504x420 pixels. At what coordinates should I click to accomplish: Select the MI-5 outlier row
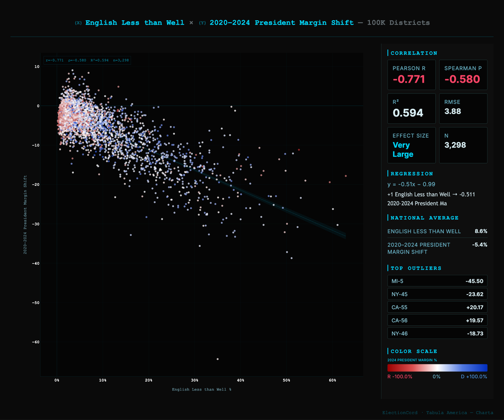(437, 281)
